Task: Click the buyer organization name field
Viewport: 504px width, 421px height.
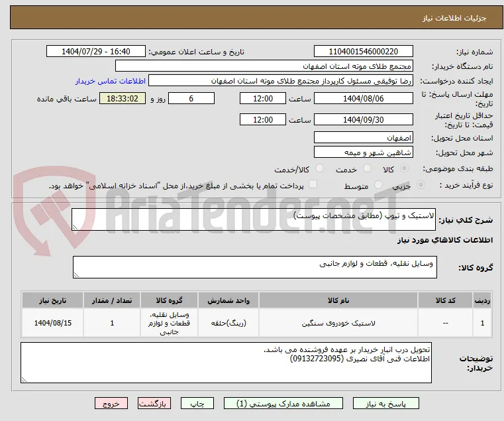Action: point(264,66)
